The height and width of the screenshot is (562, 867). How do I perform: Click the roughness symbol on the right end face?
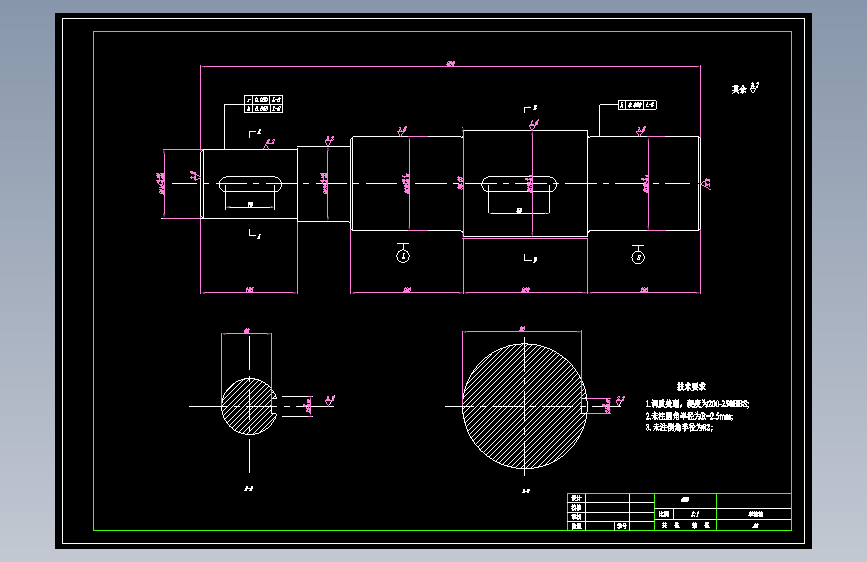coord(707,184)
